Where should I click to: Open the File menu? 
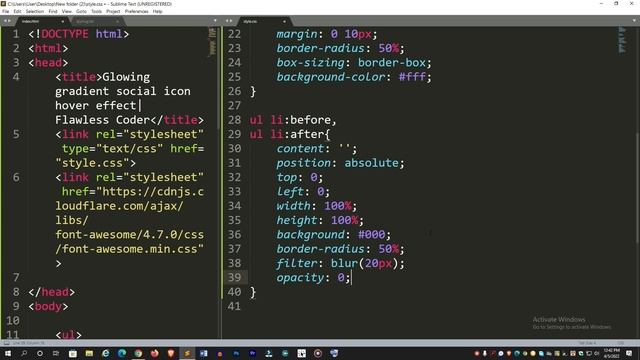(x=6, y=11)
